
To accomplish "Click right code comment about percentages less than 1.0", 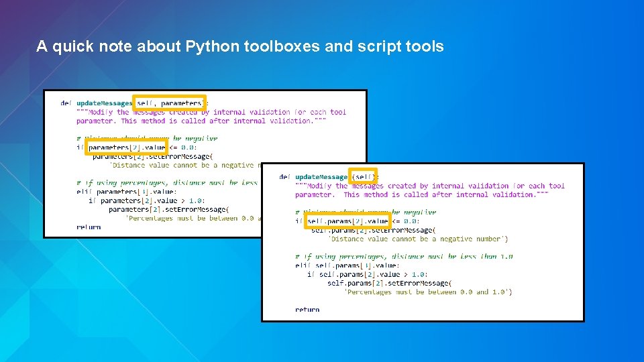I will pos(404,257).
